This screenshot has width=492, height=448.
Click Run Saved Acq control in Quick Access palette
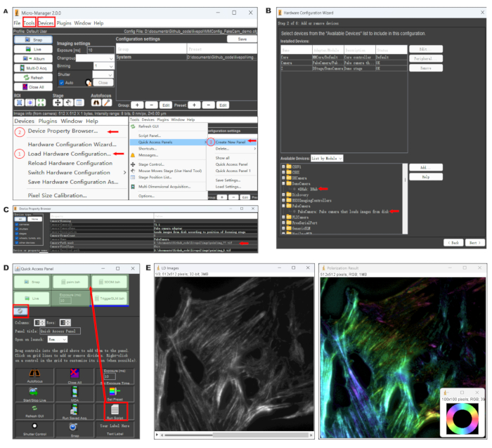(75, 411)
